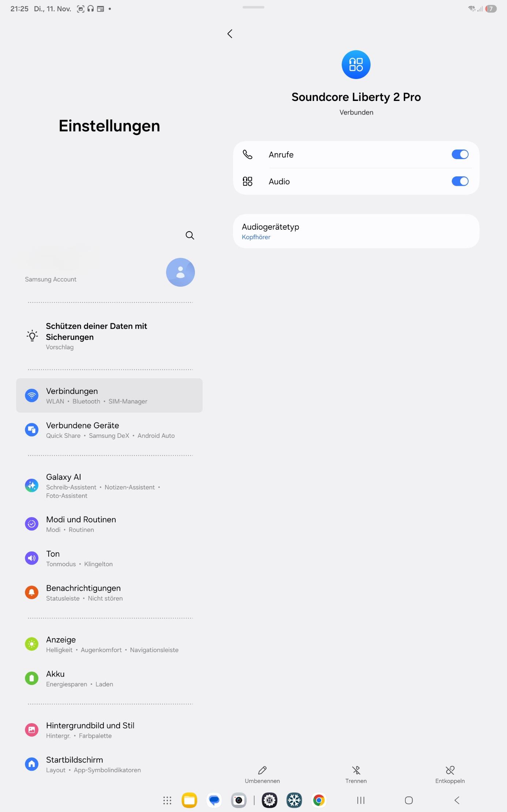Image resolution: width=507 pixels, height=812 pixels.
Task: Tap the Entkoppeln unpair icon
Action: [x=450, y=770]
